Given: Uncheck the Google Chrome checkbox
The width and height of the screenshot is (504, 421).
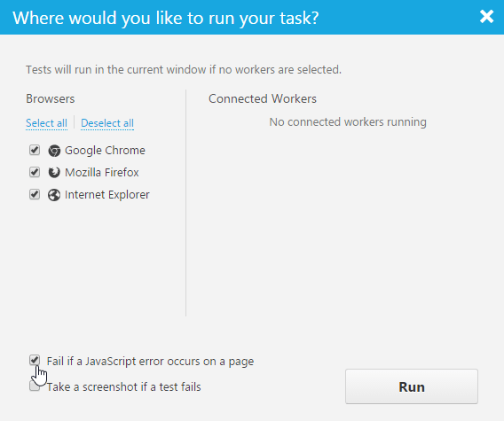Looking at the screenshot, I should [35, 150].
